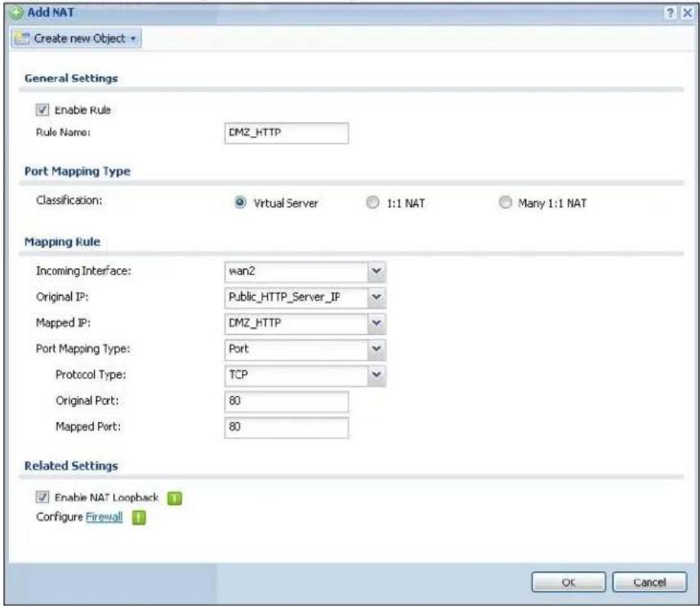Open the Firewall configuration link

[104, 517]
